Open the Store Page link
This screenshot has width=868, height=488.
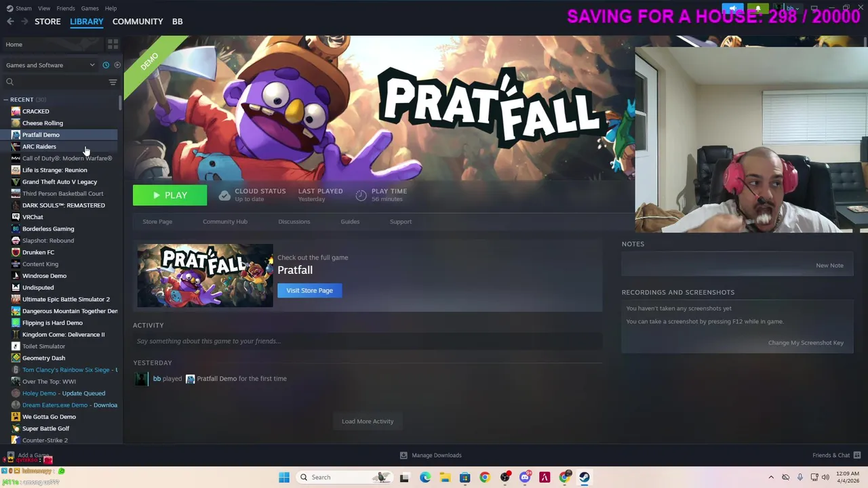[x=157, y=222]
